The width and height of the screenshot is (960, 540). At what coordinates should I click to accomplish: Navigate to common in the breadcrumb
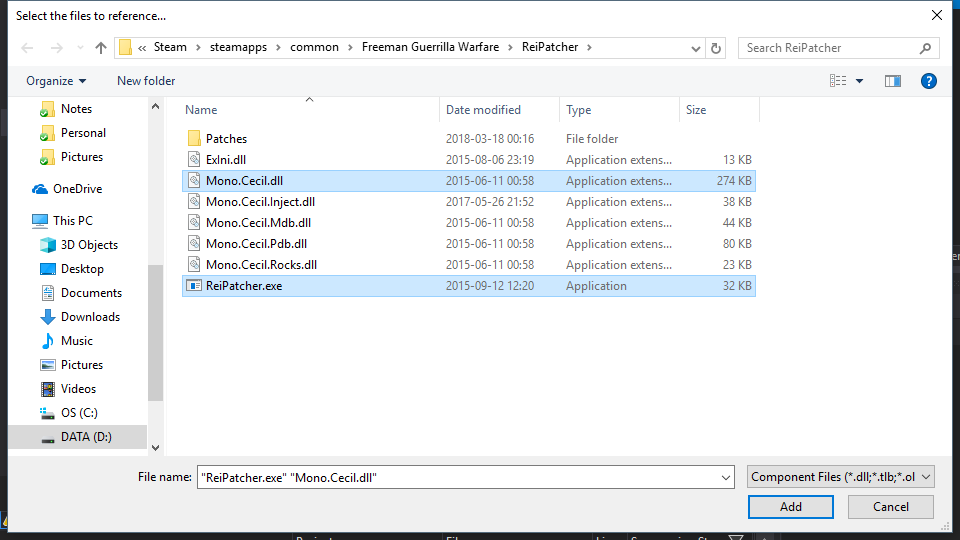[314, 47]
